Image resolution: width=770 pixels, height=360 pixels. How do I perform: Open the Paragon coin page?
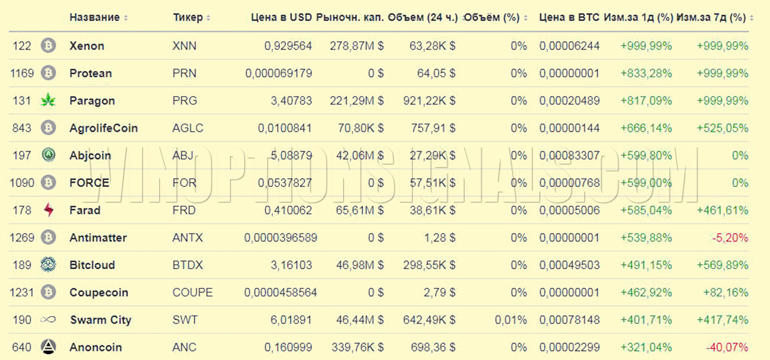[x=92, y=101]
